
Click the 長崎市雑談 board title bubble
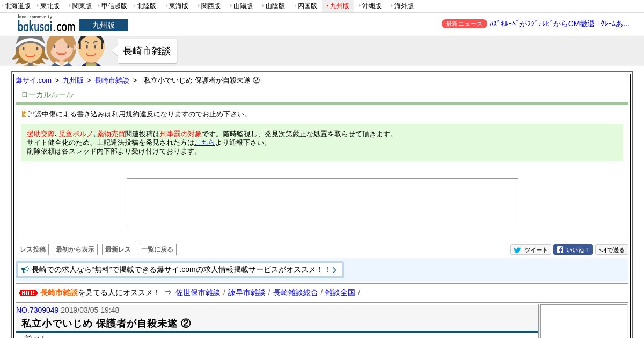(147, 51)
